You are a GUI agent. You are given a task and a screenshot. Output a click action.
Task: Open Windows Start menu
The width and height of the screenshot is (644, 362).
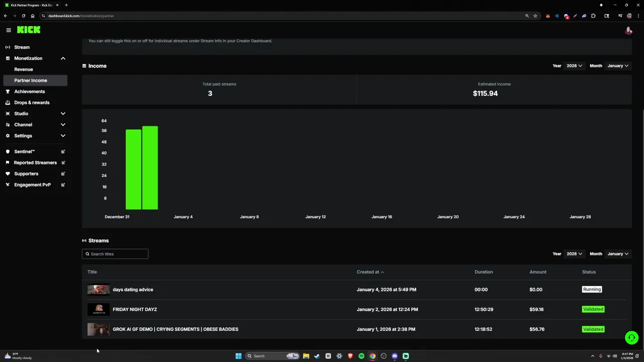[x=238, y=356]
